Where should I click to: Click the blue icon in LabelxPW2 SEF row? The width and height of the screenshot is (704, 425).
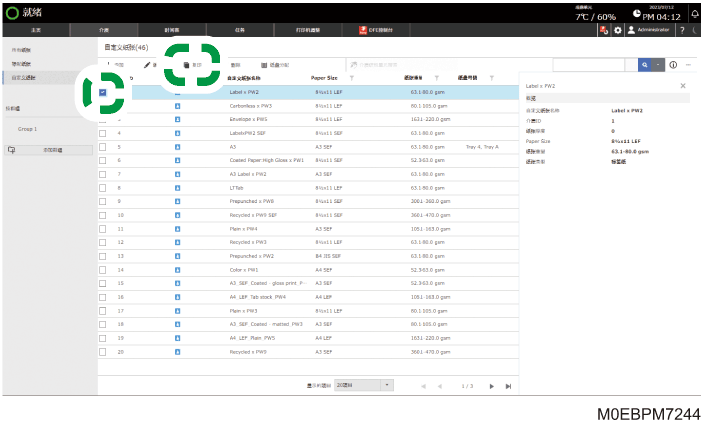[177, 133]
